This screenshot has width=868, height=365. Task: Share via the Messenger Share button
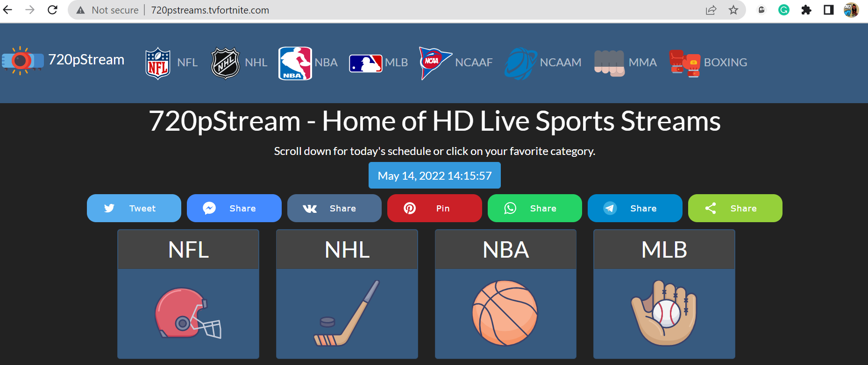click(234, 208)
